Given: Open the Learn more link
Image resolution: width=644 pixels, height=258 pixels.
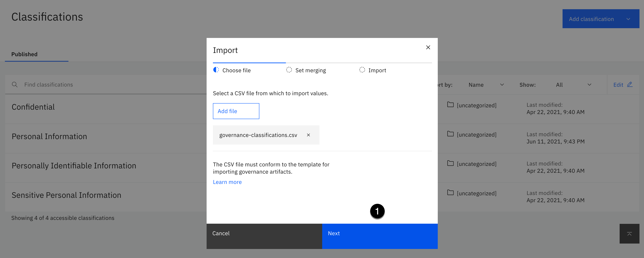Looking at the screenshot, I should click(x=227, y=182).
